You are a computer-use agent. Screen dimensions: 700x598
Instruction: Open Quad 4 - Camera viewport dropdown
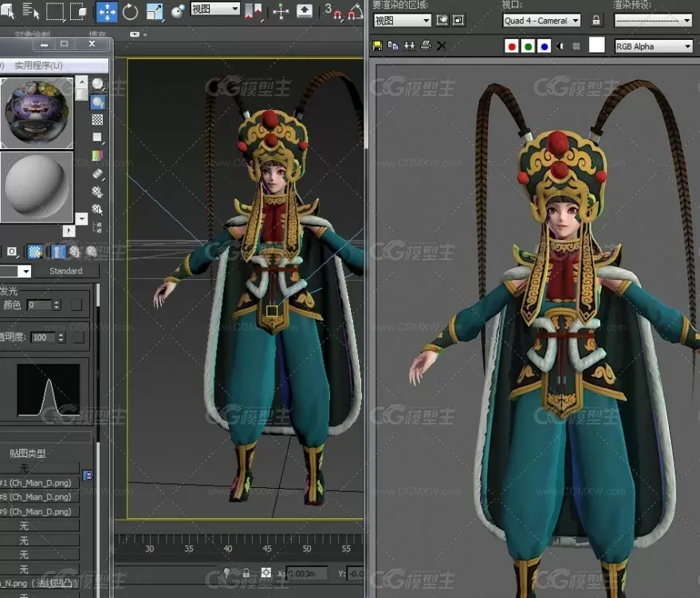(541, 21)
